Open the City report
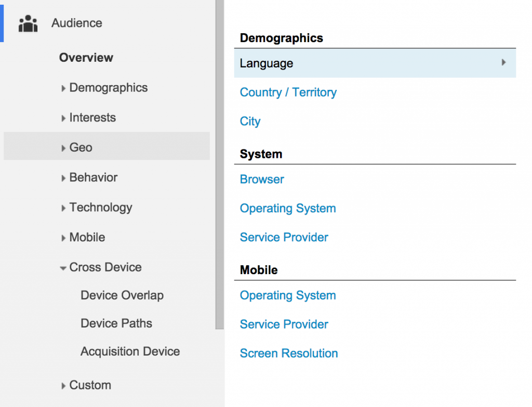The image size is (532, 407). (250, 121)
